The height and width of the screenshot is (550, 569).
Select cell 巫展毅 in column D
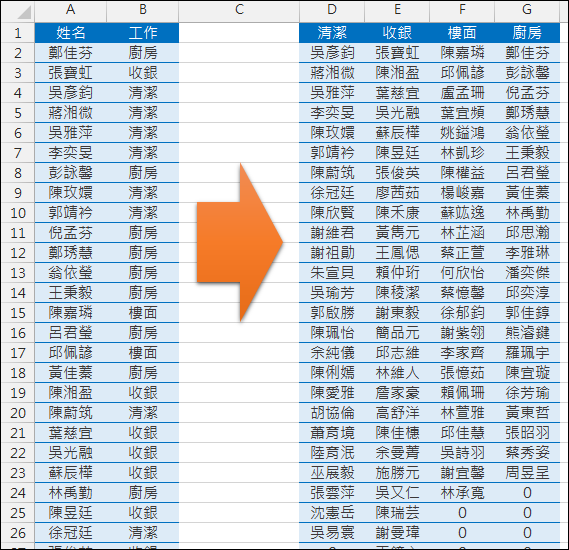[x=332, y=473]
